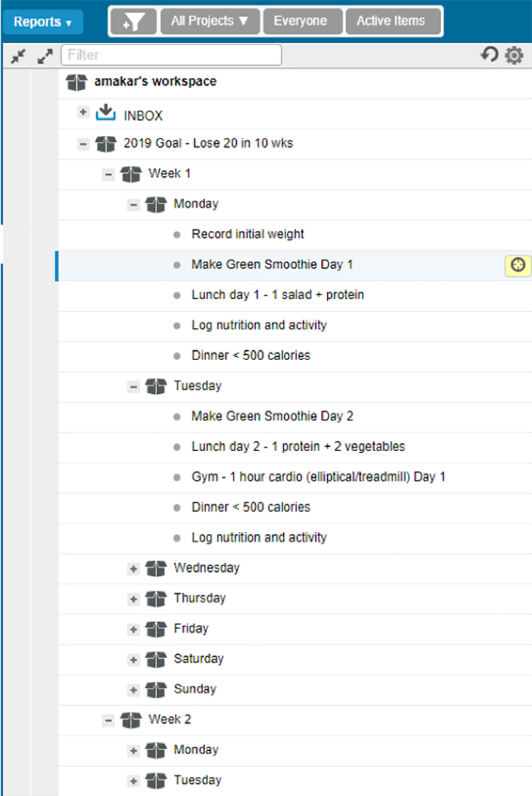Click amakar's workspace package icon
The image size is (532, 796).
[77, 82]
